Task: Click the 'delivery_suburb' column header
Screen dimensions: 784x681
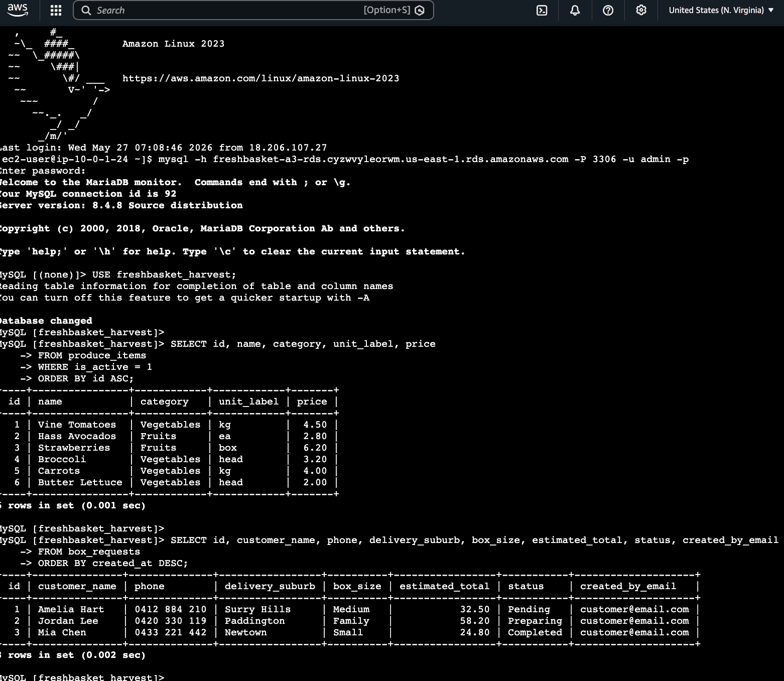Action: tap(270, 586)
